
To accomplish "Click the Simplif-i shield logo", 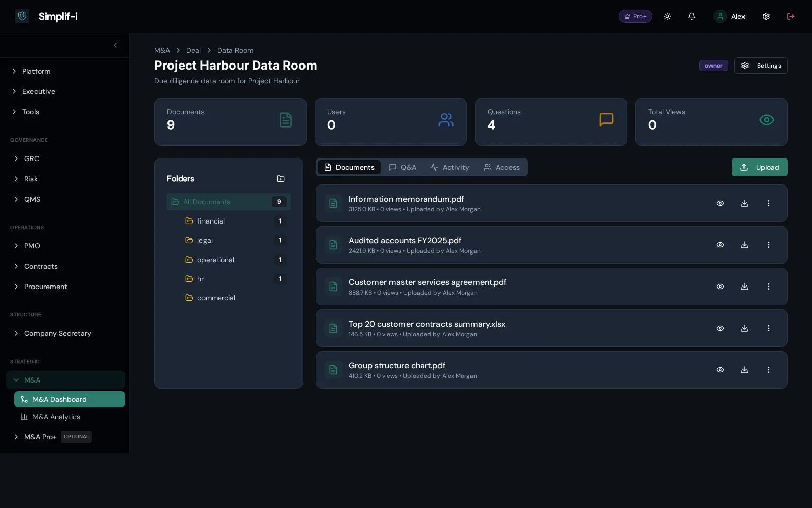I will point(22,16).
